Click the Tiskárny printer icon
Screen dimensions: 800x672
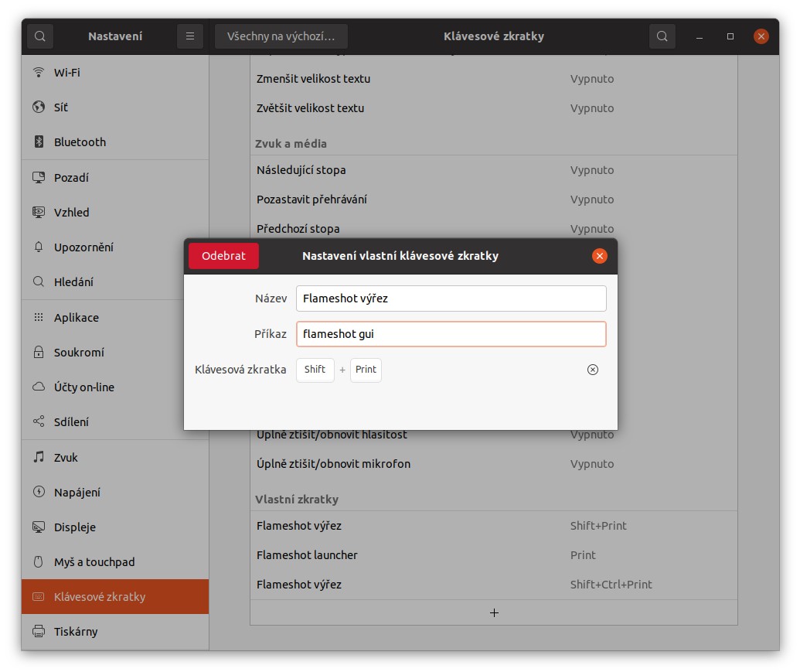coord(39,631)
